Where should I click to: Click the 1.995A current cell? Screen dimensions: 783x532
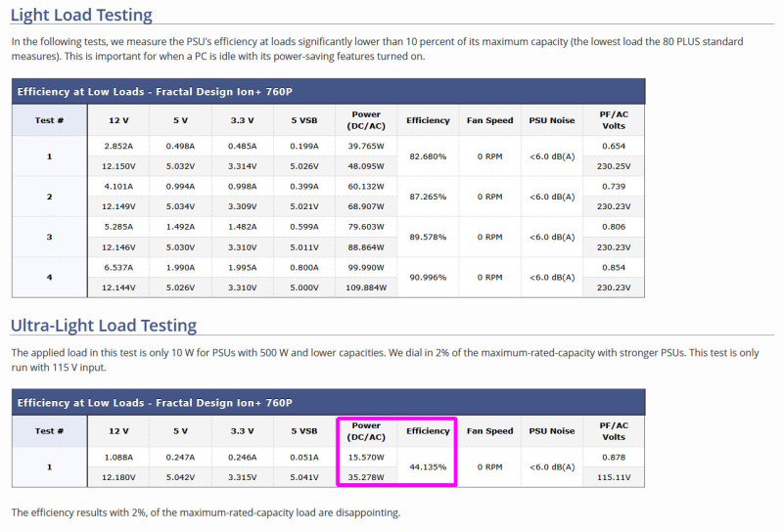tap(242, 268)
